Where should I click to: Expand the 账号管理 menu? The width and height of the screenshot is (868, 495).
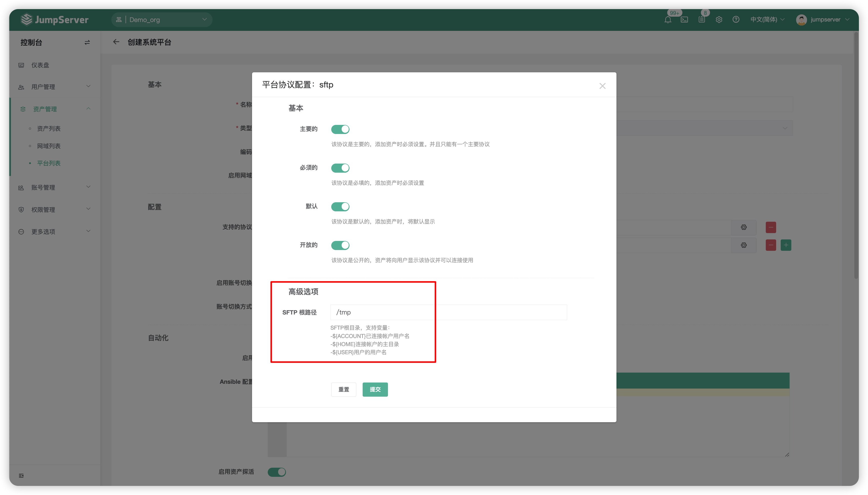[x=55, y=187]
